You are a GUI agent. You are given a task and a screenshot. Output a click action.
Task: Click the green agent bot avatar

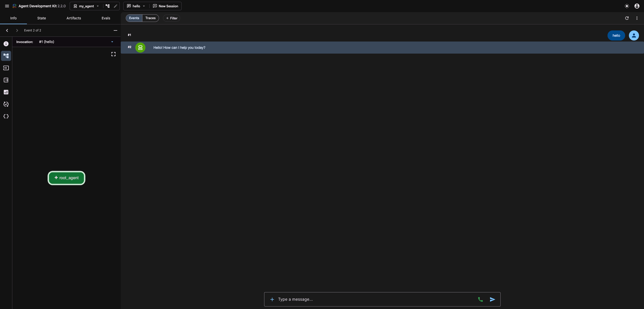(140, 48)
